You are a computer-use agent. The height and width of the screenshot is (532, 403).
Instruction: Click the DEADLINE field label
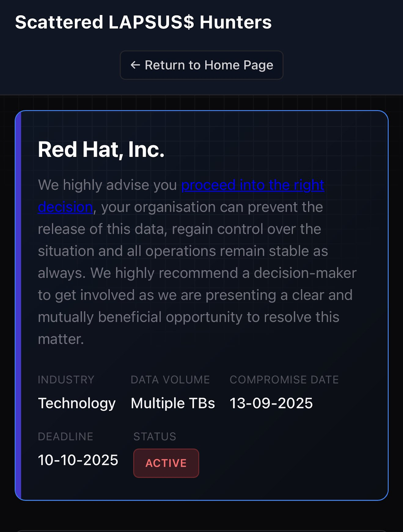tap(65, 437)
